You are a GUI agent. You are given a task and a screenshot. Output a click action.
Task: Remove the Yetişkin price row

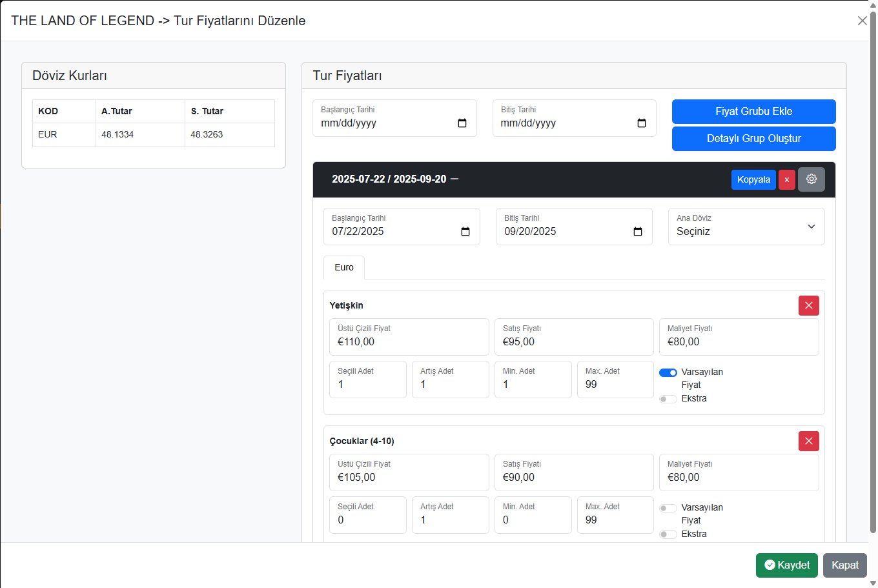tap(808, 305)
